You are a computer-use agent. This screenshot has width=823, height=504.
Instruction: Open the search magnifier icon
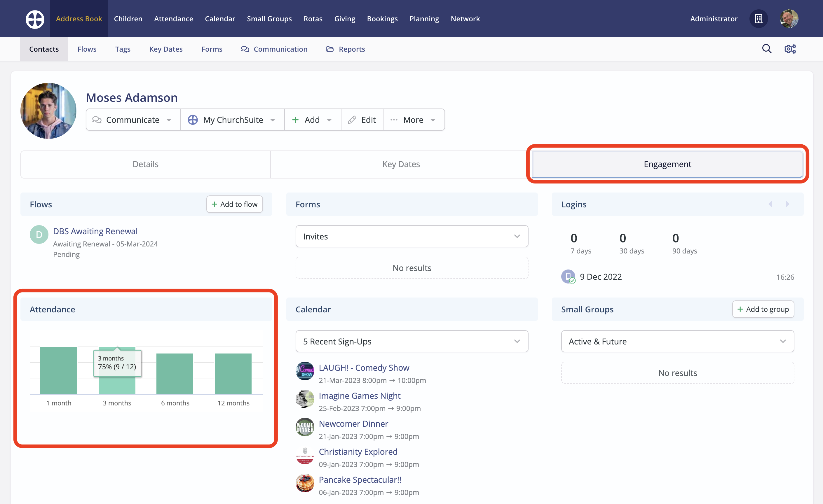[767, 49]
